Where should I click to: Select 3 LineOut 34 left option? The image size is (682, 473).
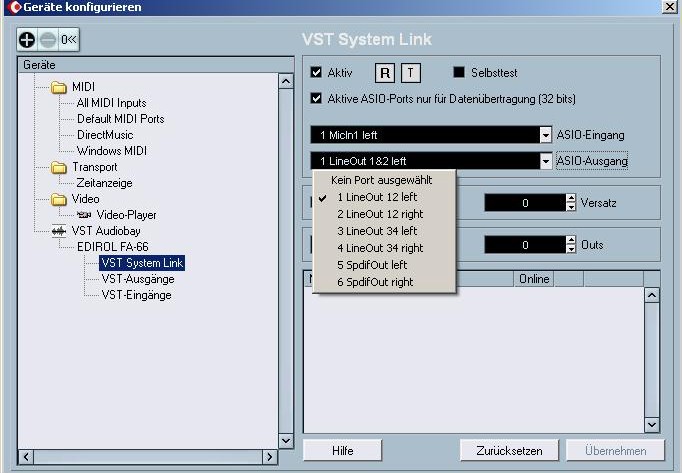pyautogui.click(x=384, y=231)
